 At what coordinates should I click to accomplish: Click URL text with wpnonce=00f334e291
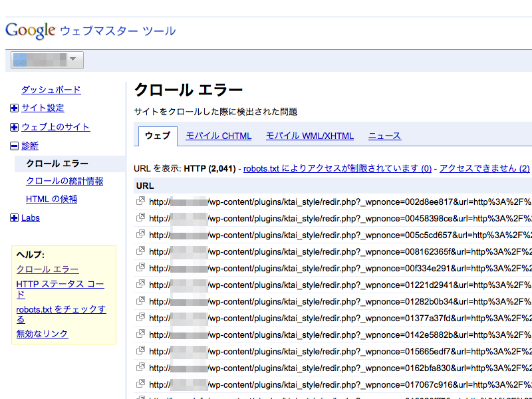pyautogui.click(x=340, y=269)
